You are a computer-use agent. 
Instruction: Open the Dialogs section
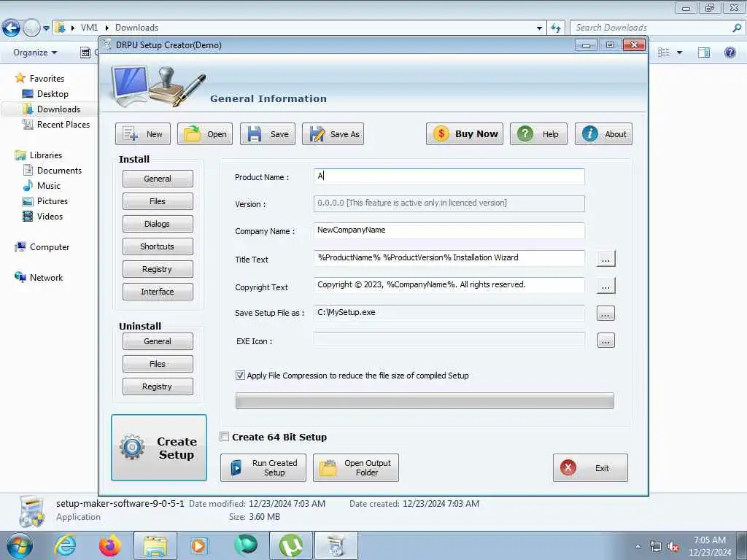pos(158,224)
